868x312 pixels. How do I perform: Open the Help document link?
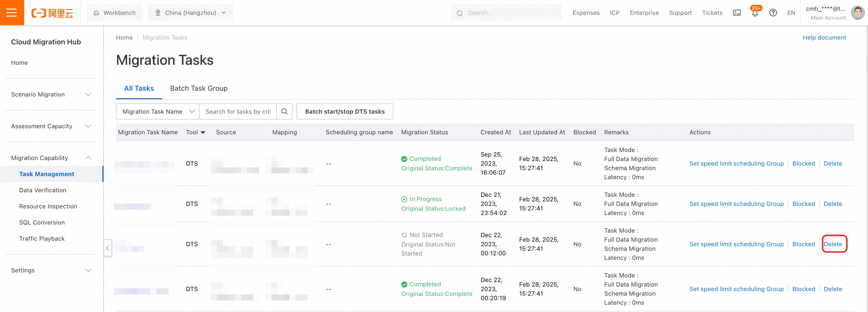824,37
